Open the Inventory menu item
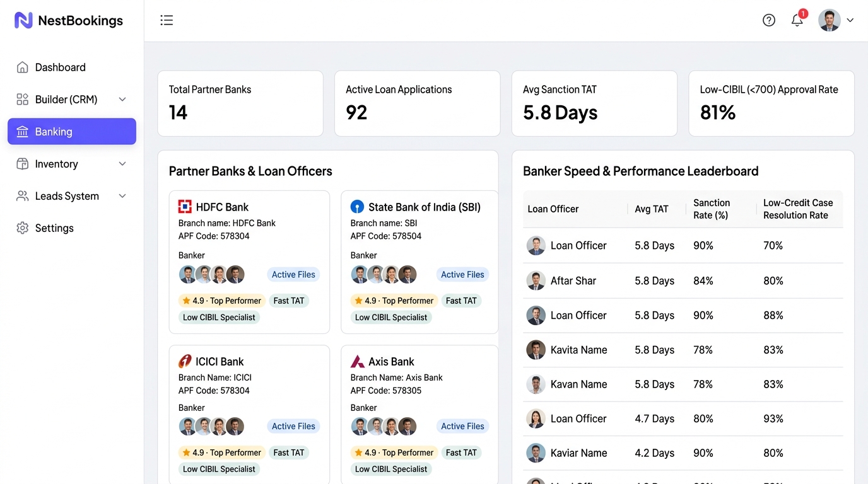The width and height of the screenshot is (868, 484). coord(72,164)
